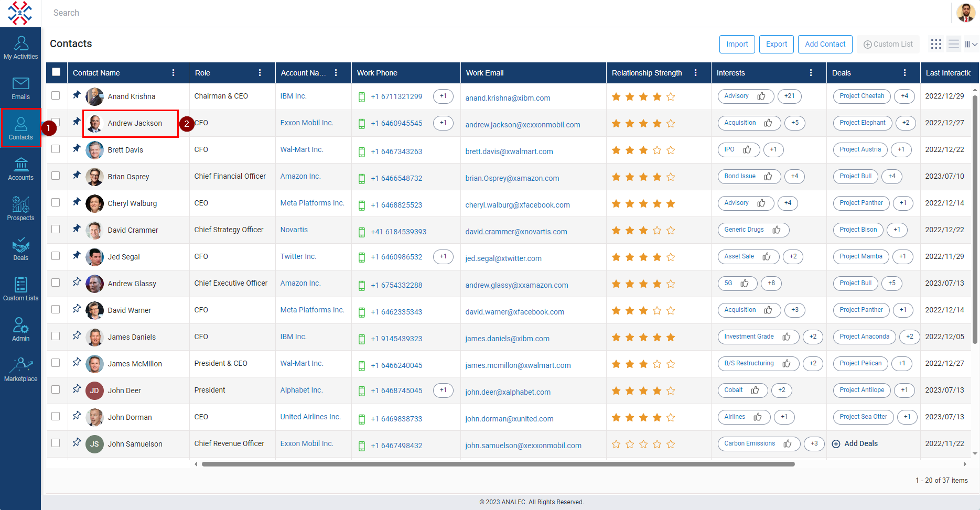The width and height of the screenshot is (980, 510).
Task: Check the Jed Segal row checkbox
Action: point(56,256)
